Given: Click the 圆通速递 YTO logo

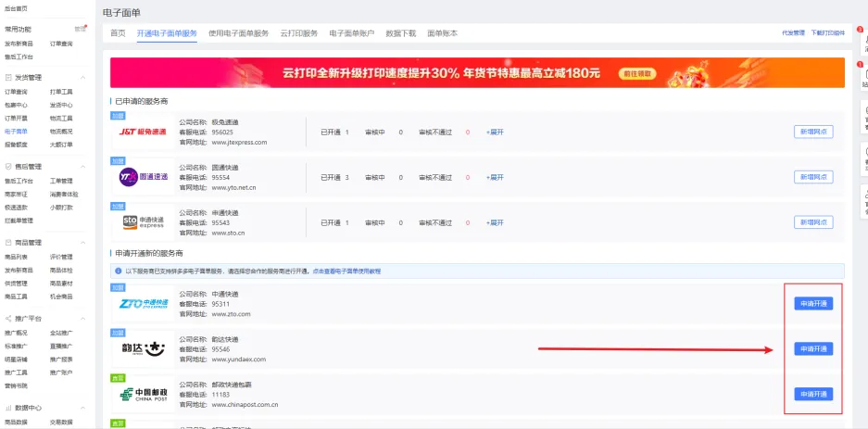Looking at the screenshot, I should coord(143,177).
